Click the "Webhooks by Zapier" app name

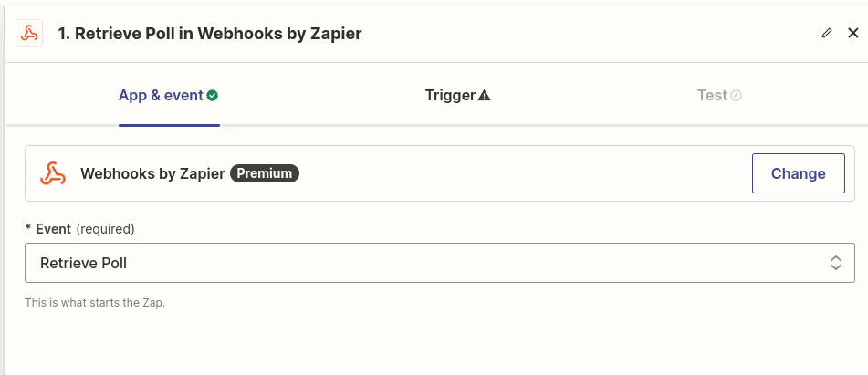point(152,173)
